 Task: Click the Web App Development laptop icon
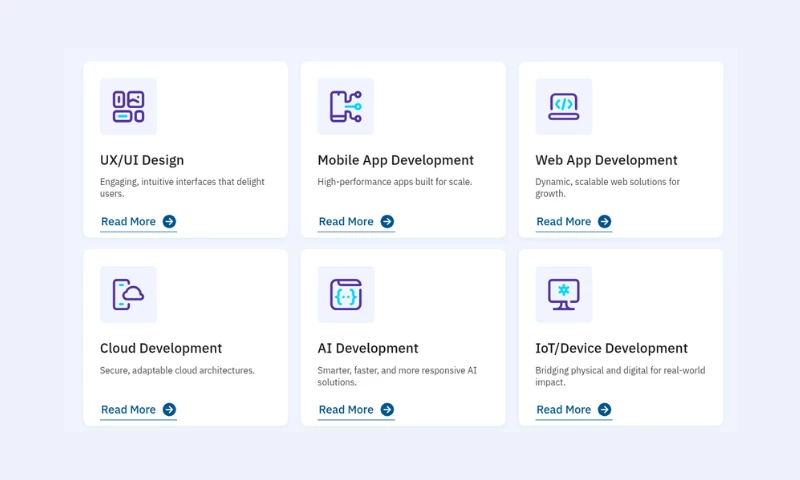click(563, 106)
